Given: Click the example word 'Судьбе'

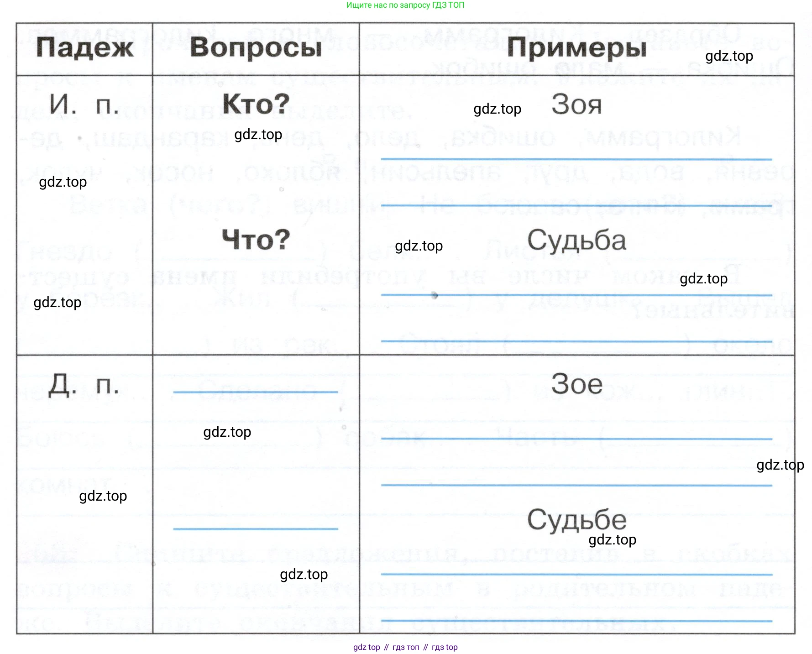Looking at the screenshot, I should [577, 519].
